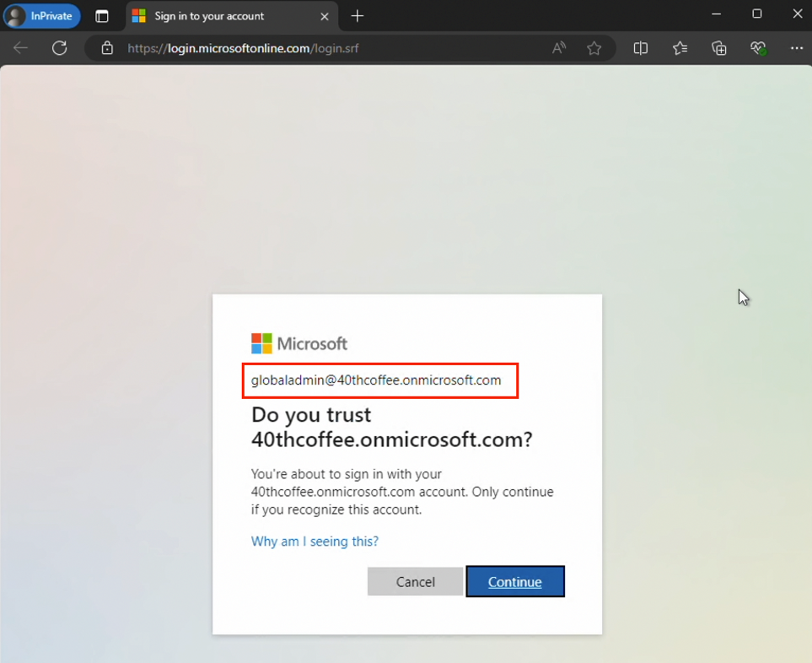Open a new browser tab
Image resolution: width=812 pixels, height=663 pixels.
point(359,16)
